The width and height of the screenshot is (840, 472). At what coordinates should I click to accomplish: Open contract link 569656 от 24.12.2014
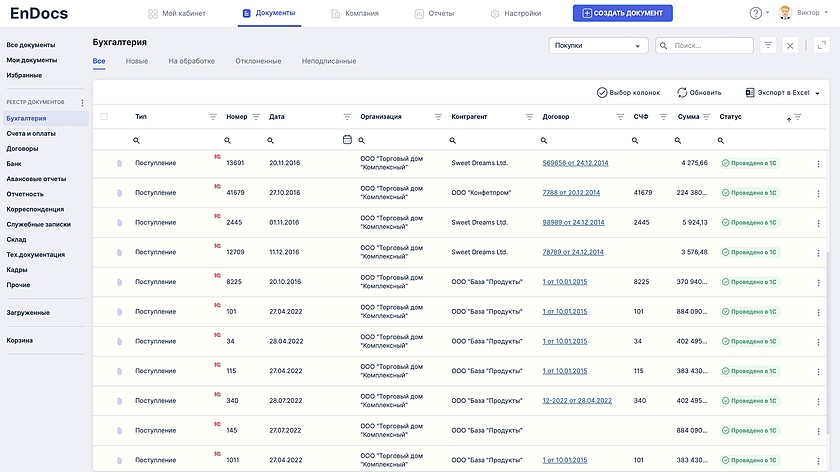(575, 163)
